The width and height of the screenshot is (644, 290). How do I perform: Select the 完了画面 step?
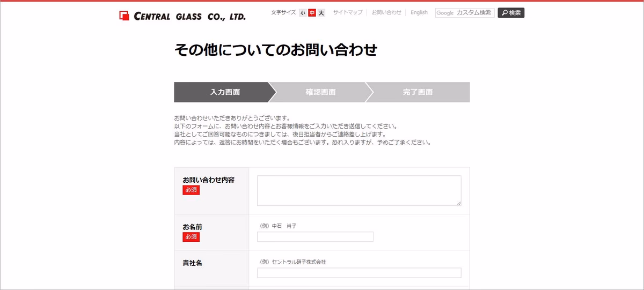tap(418, 92)
